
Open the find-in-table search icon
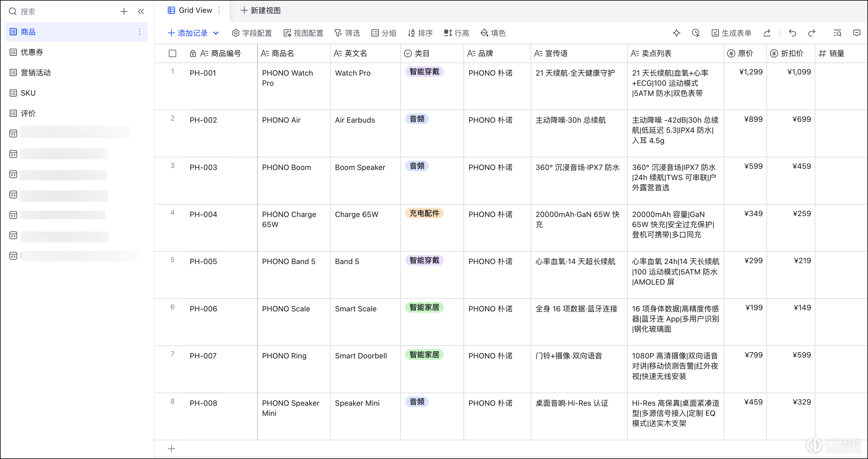[x=837, y=33]
